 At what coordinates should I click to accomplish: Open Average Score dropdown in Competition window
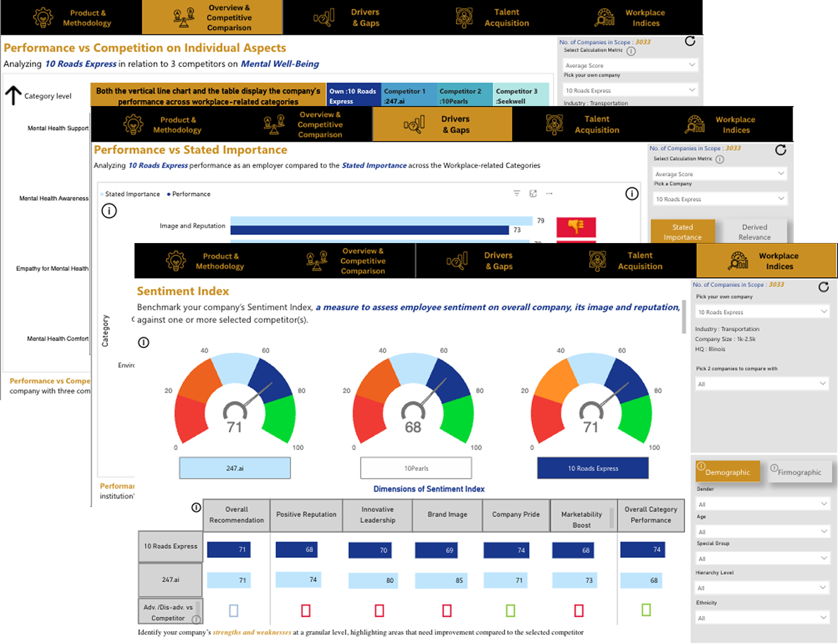[x=630, y=65]
